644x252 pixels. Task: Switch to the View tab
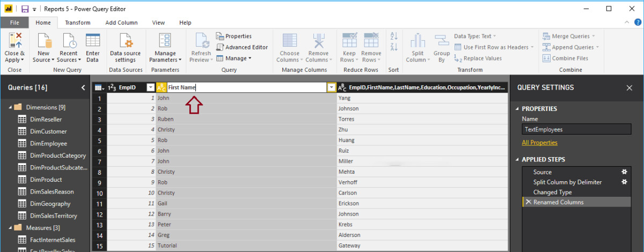coord(158,23)
